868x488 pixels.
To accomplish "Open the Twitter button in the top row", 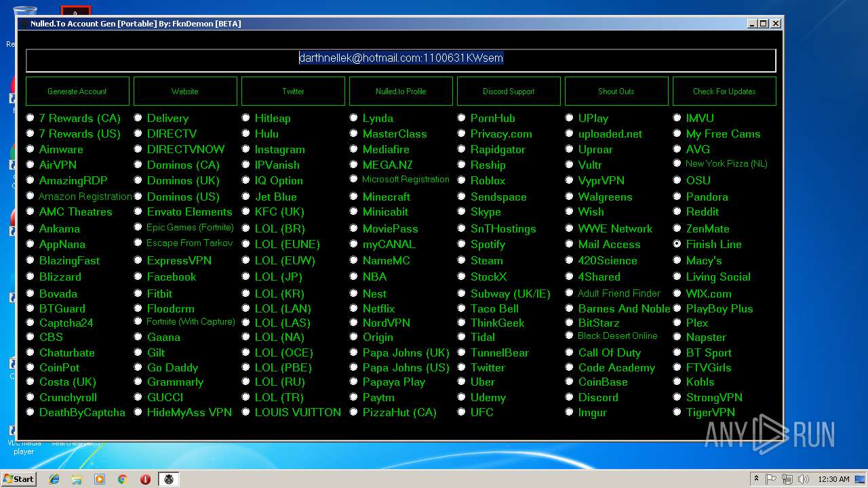I will (293, 91).
